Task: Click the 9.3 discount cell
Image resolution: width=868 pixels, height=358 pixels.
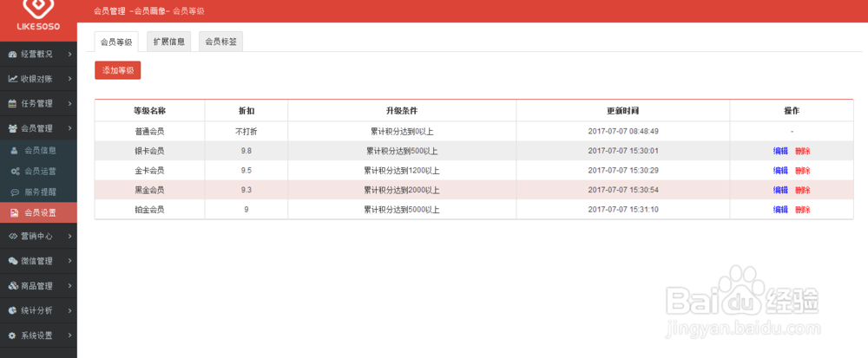Action: [x=247, y=190]
